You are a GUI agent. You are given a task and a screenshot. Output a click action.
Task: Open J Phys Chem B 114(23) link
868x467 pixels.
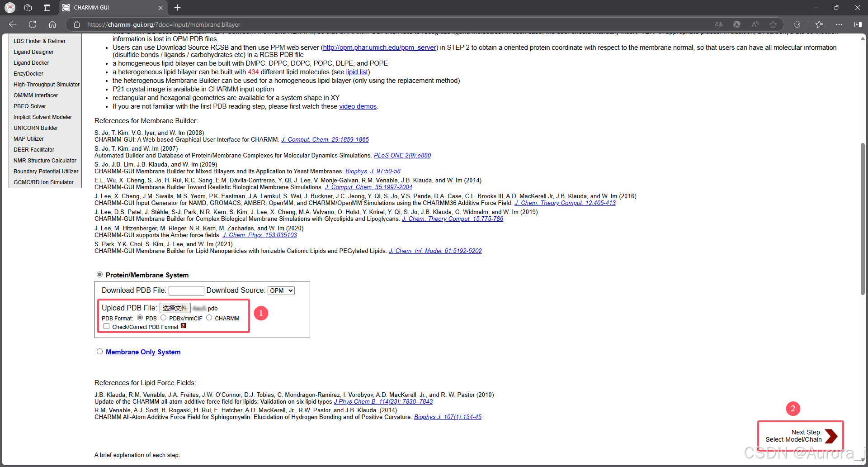pos(383,402)
